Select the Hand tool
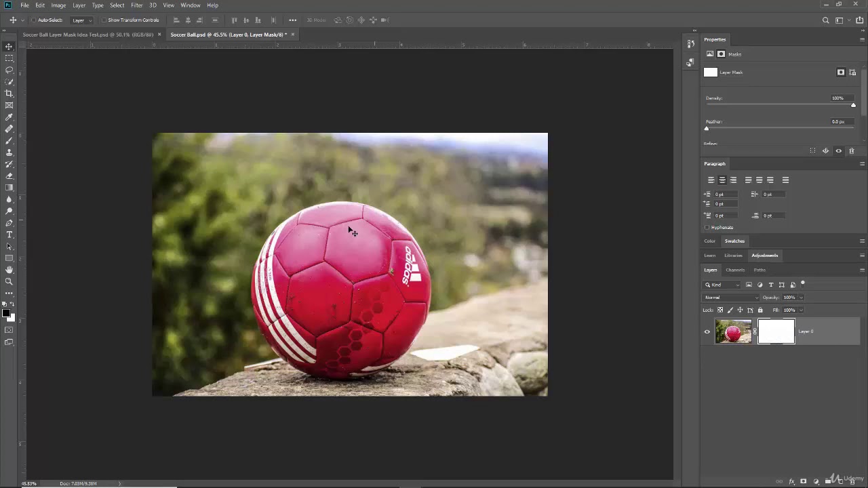Image resolution: width=868 pixels, height=488 pixels. point(9,270)
